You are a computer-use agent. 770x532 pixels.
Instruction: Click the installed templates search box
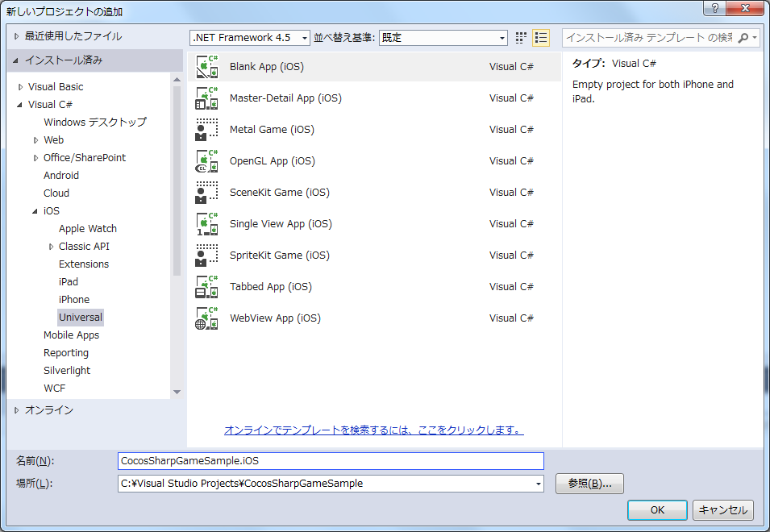pyautogui.click(x=649, y=38)
